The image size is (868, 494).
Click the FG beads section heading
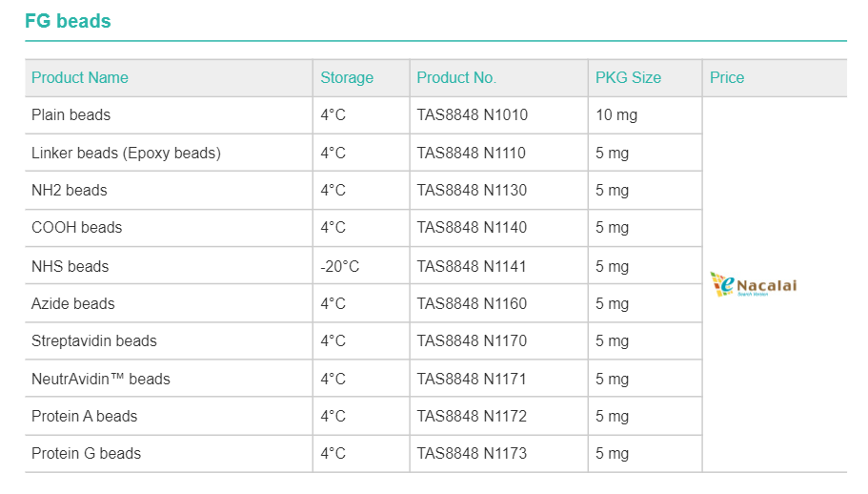coord(68,21)
